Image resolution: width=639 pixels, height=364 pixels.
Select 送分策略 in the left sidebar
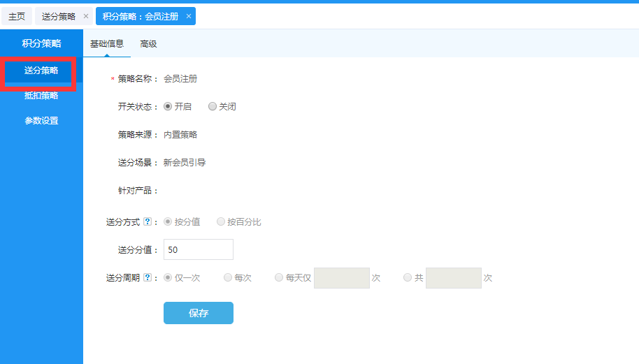pos(41,71)
